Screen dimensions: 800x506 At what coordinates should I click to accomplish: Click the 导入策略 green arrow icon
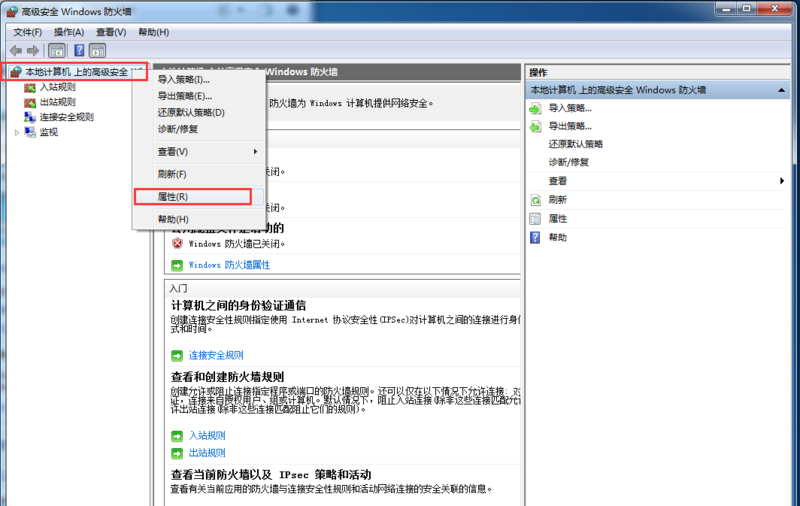pyautogui.click(x=535, y=109)
